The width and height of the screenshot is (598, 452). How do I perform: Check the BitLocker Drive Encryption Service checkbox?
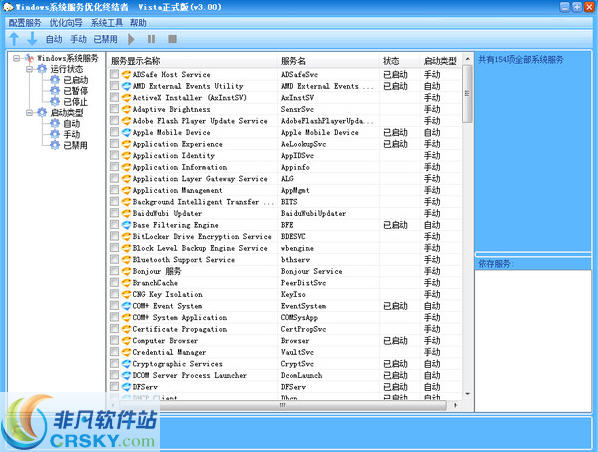[114, 236]
